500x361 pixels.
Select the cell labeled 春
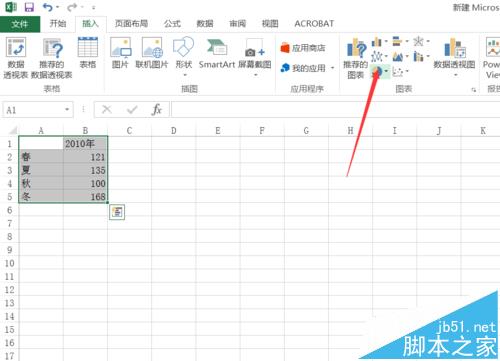pos(41,157)
